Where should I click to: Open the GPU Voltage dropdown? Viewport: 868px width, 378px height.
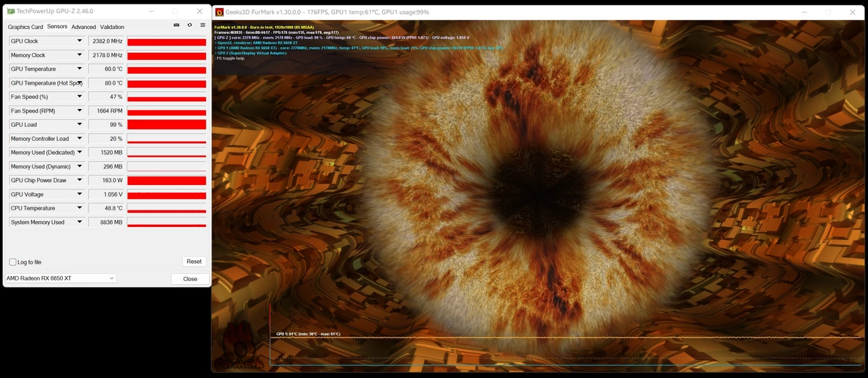point(80,194)
